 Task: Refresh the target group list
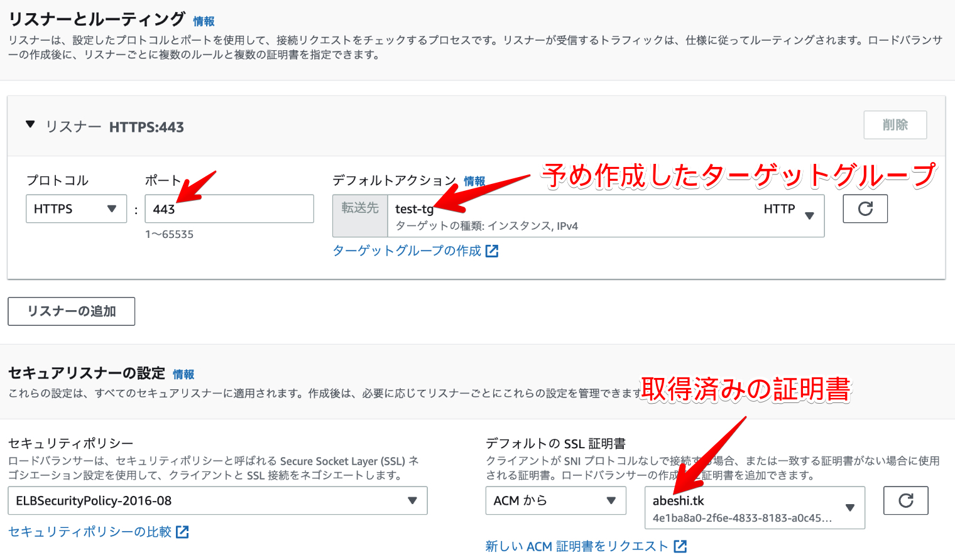(865, 208)
